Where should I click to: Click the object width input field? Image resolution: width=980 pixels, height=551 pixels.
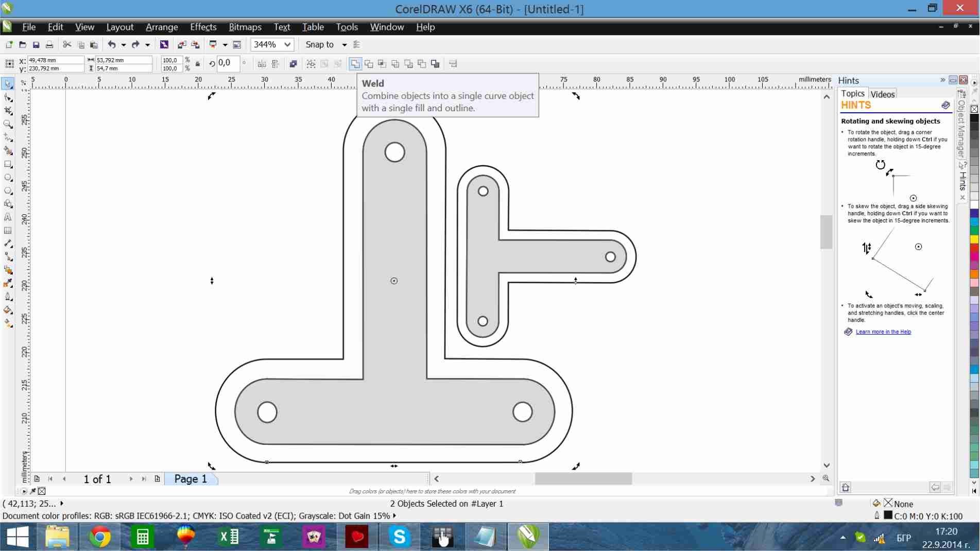[x=124, y=60]
